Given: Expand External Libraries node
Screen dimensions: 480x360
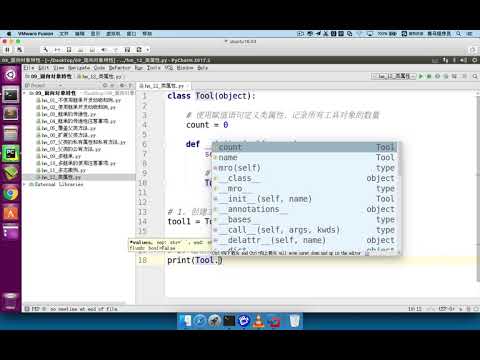Looking at the screenshot, I should [x=25, y=184].
